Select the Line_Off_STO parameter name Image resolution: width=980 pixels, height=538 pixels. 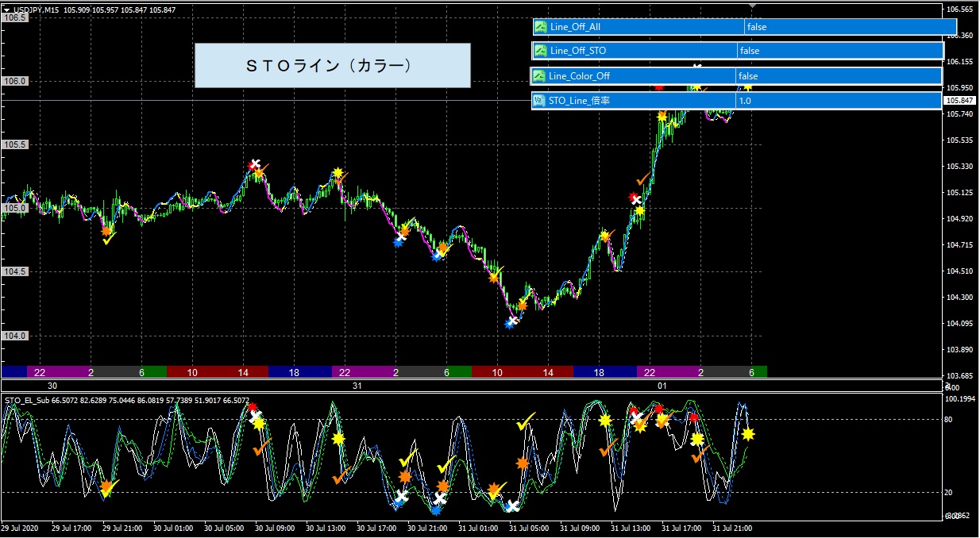tap(578, 51)
